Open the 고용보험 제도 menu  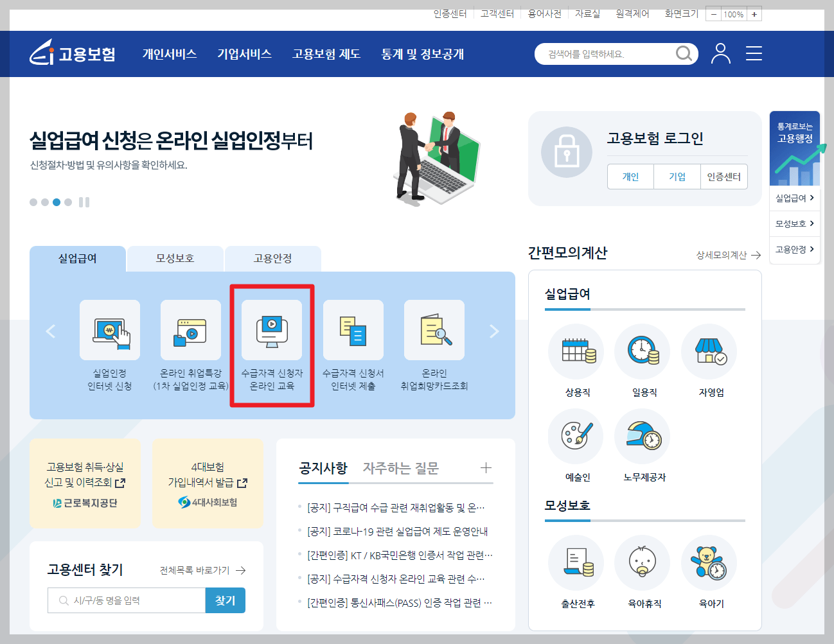[x=326, y=54]
